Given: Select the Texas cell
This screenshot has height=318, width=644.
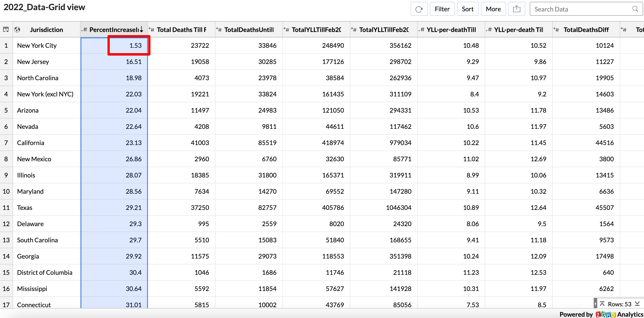Looking at the screenshot, I should tap(47, 208).
